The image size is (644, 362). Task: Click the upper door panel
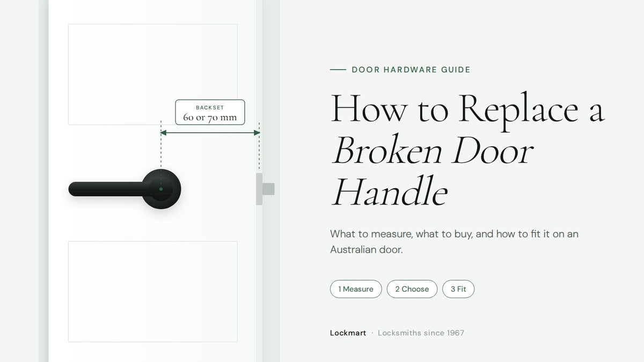[x=153, y=74]
